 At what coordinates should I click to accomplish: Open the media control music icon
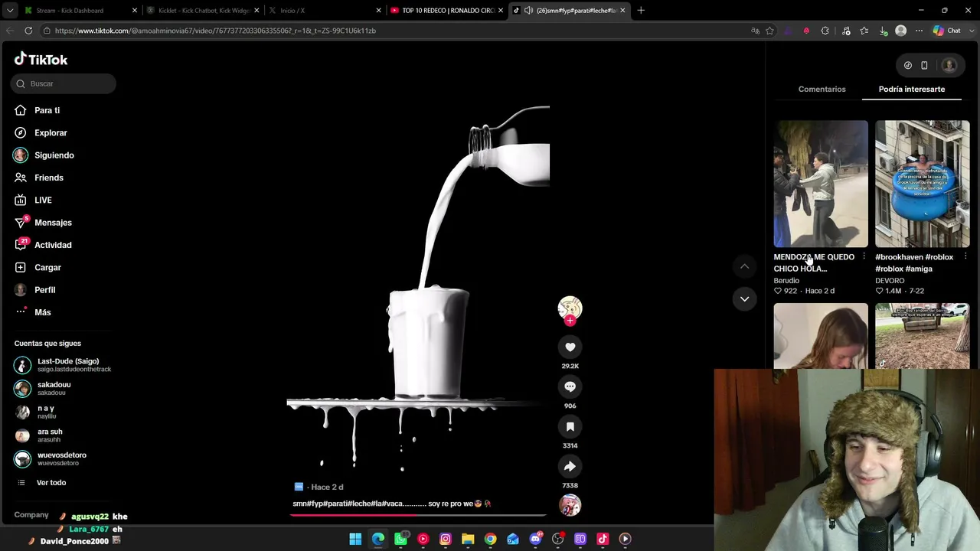tap(846, 31)
